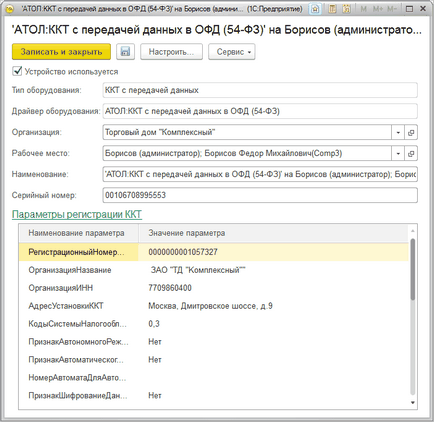The width and height of the screenshot is (434, 422).
Task: Click the 1C application icon in title bar
Action: click(10, 9)
